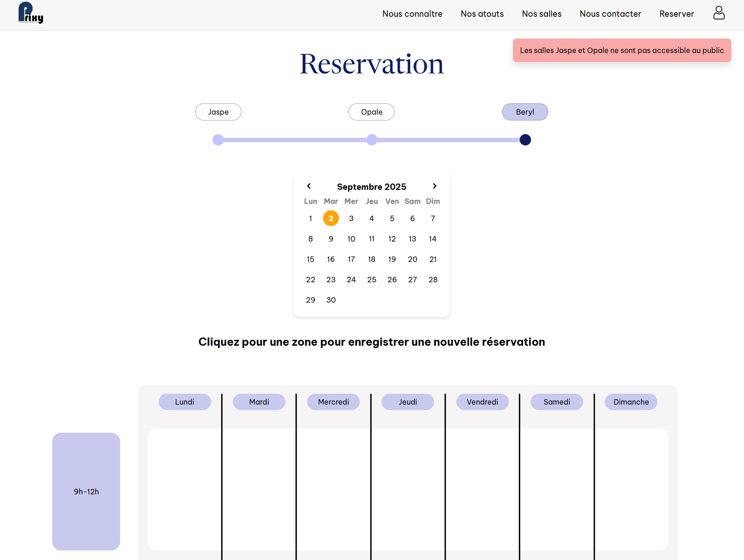Advance calendar to next month

[435, 186]
